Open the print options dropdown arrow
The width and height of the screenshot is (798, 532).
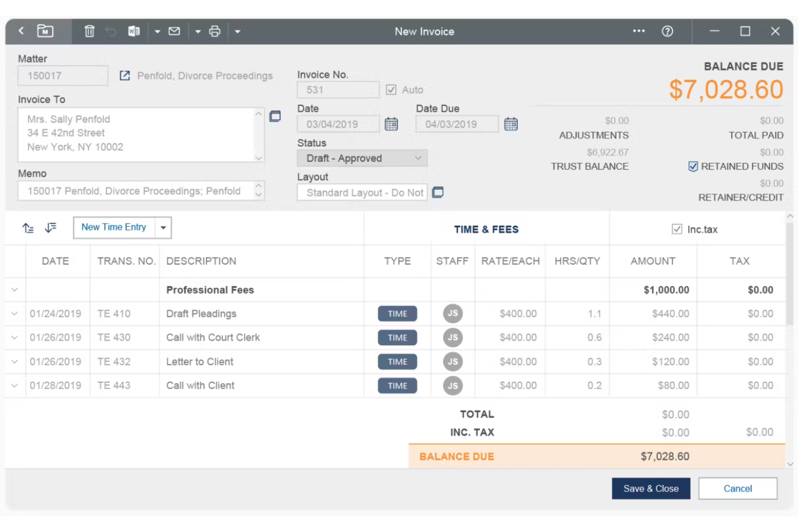click(237, 31)
